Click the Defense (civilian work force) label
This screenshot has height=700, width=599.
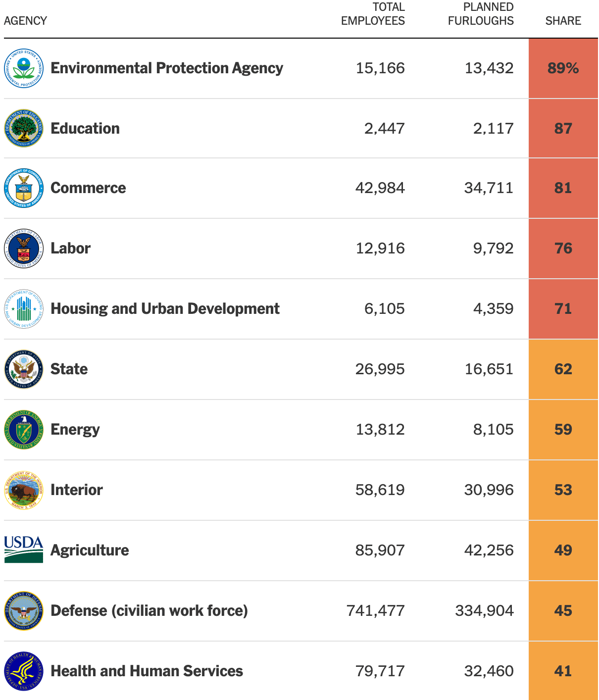point(149,611)
